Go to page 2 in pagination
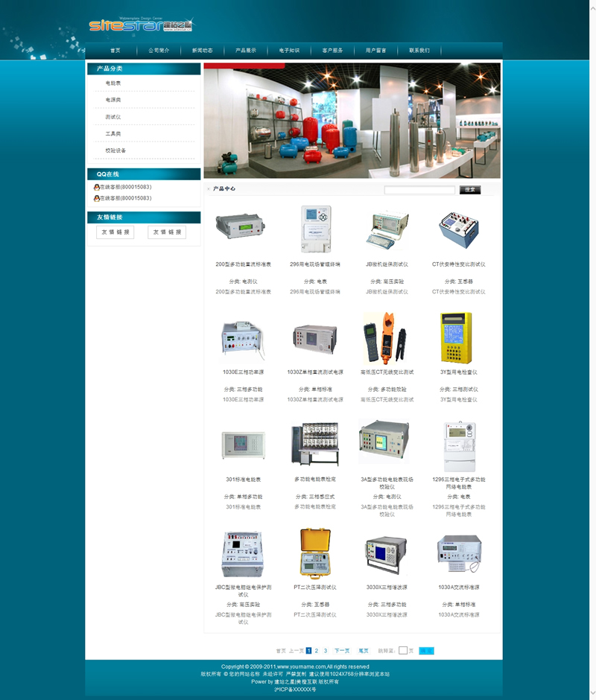The height and width of the screenshot is (700, 596). 317,650
